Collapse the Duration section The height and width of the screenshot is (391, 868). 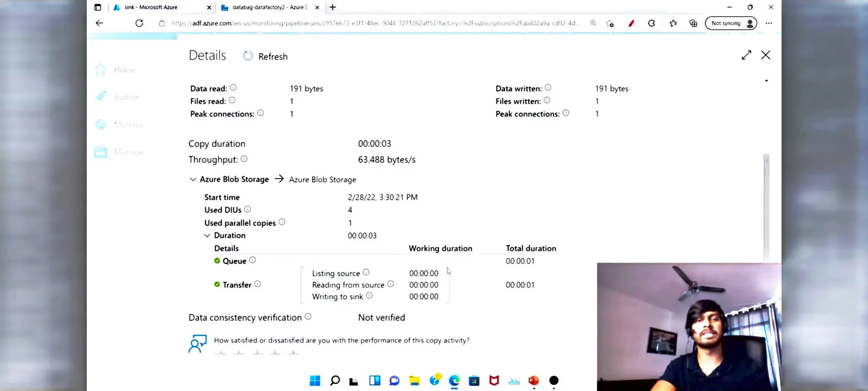(x=207, y=235)
